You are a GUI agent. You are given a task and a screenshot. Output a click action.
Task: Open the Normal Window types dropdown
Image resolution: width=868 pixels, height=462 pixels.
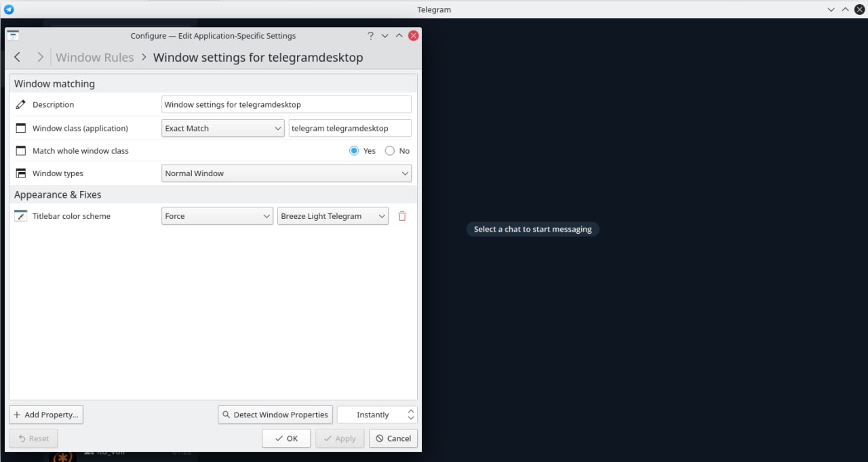tap(286, 173)
